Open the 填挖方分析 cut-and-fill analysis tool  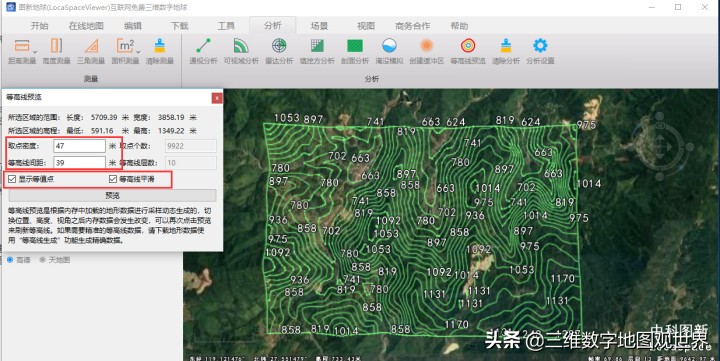tap(317, 51)
